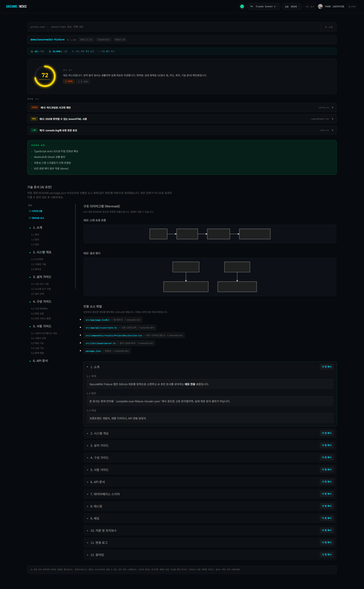364x589 pixels.
Task: Open the Claude Sonnet 4 model dropdown
Action: coord(264,6)
